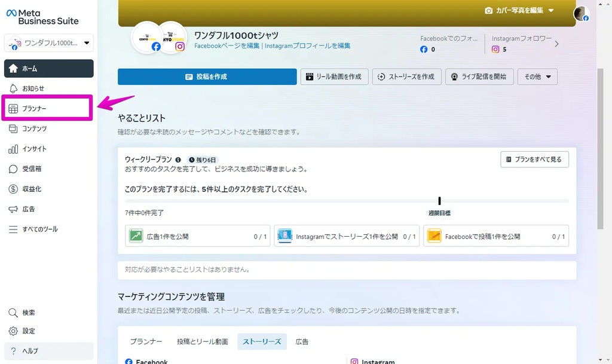Click the user profile avatar top right
Image resolution: width=612 pixels, height=364 pixels.
581,14
